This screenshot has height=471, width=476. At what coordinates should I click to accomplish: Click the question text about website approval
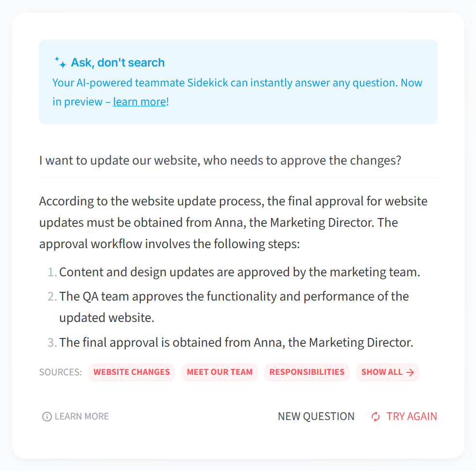click(220, 160)
